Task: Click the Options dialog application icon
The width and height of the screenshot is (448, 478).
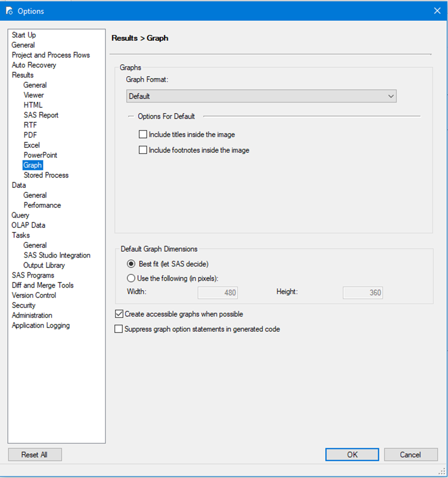Action: point(9,11)
